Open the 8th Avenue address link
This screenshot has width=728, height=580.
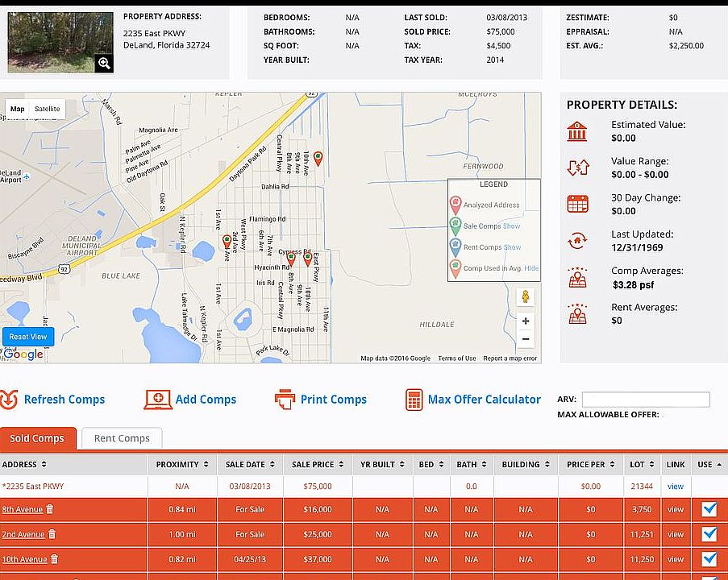coord(23,509)
